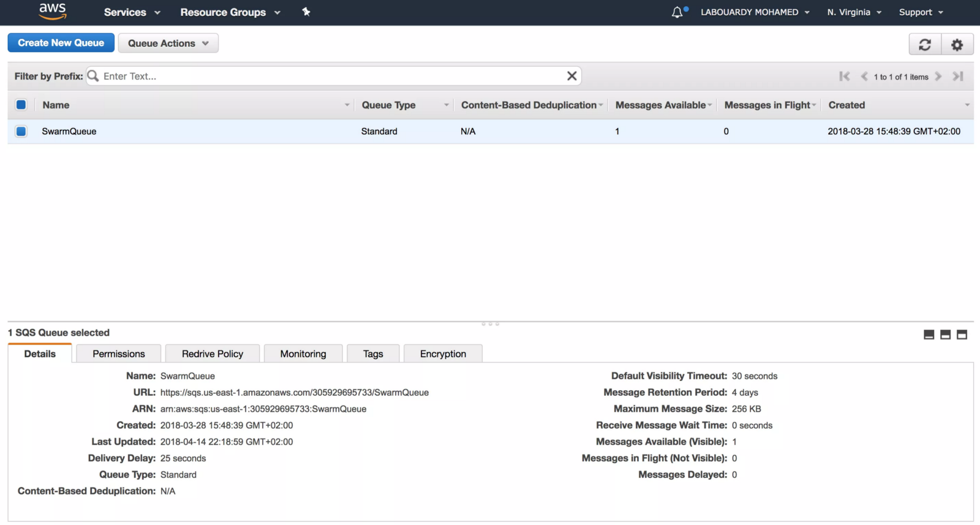Go to next page of items

938,77
